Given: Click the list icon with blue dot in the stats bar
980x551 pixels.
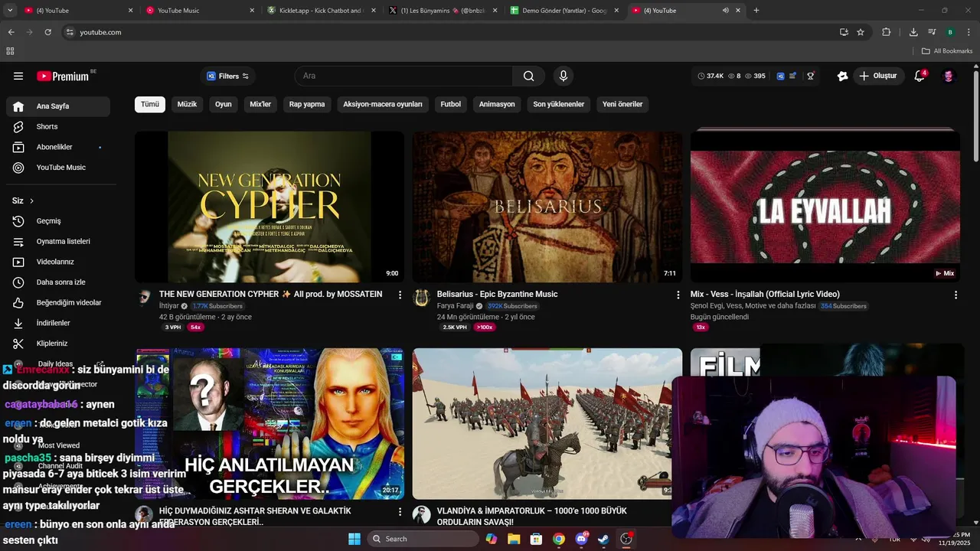Looking at the screenshot, I should (793, 76).
